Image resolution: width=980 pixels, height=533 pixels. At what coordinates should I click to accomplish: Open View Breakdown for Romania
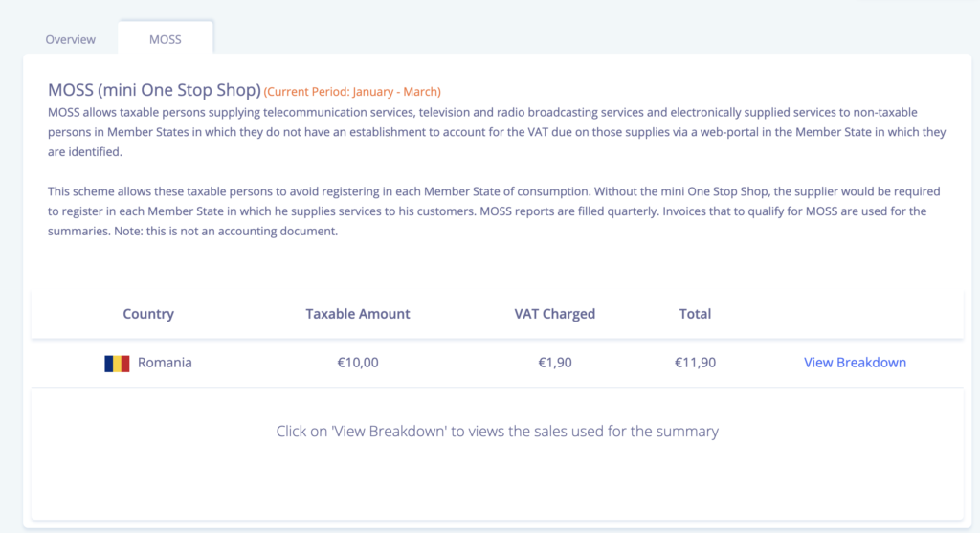click(855, 363)
